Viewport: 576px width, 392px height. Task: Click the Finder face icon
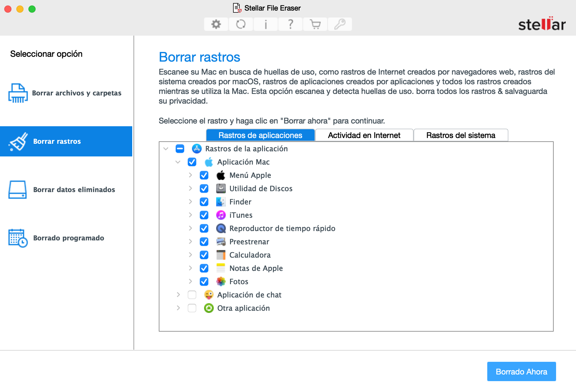[x=221, y=202]
